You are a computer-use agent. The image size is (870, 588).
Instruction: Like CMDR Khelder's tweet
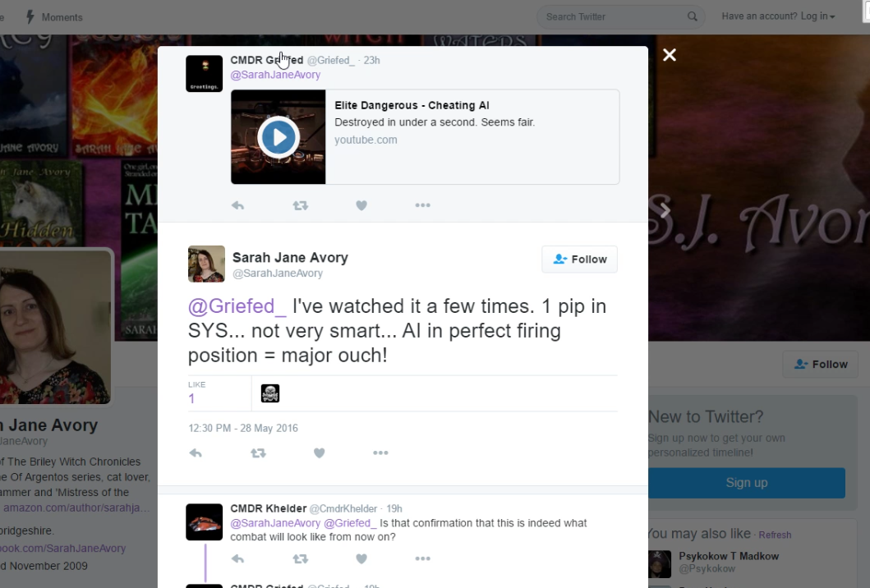[361, 558]
